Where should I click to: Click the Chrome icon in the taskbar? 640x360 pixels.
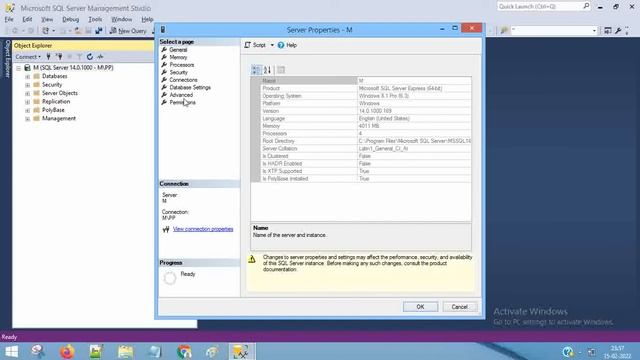pos(184,351)
